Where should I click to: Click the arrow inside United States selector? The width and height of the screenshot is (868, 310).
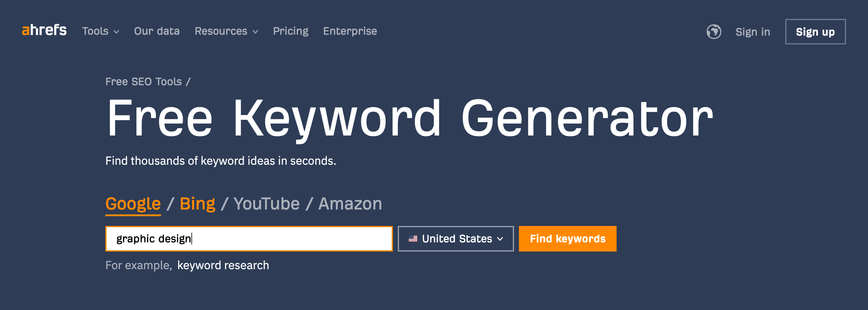point(500,239)
